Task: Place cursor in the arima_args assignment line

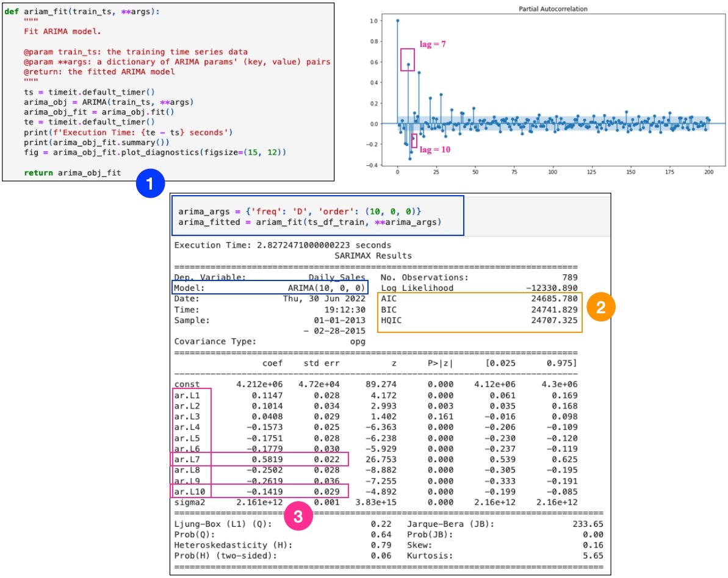Action: [x=299, y=212]
